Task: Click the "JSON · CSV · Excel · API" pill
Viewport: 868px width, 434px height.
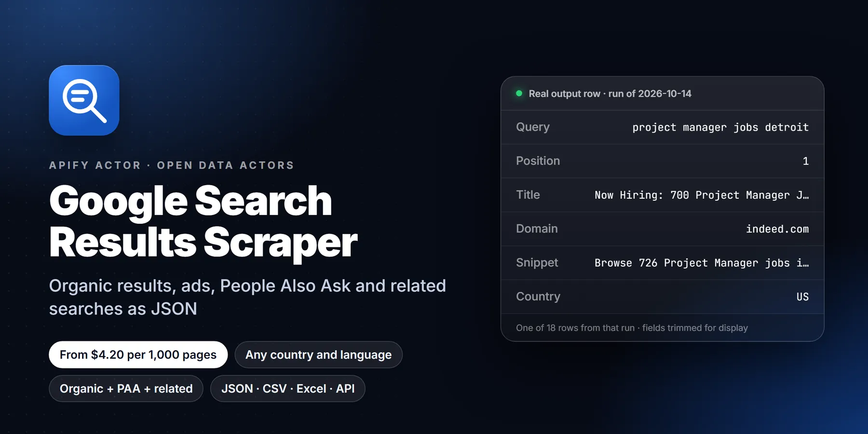Action: 288,389
